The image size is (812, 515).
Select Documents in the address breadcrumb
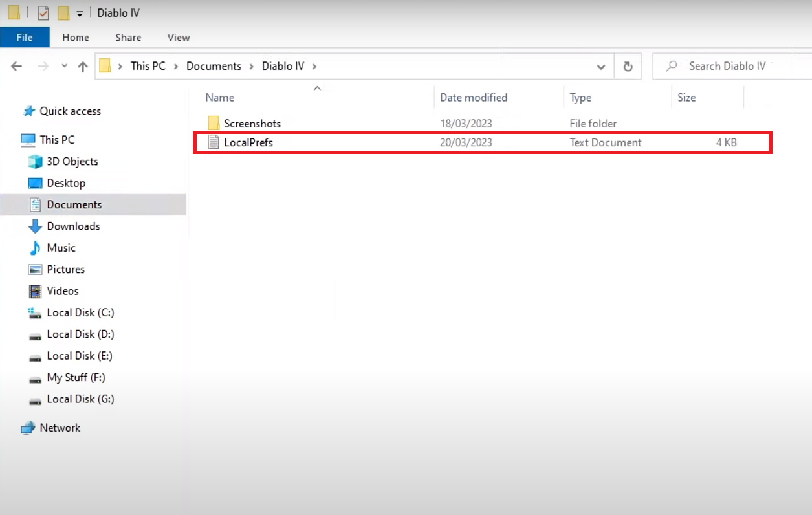(214, 66)
